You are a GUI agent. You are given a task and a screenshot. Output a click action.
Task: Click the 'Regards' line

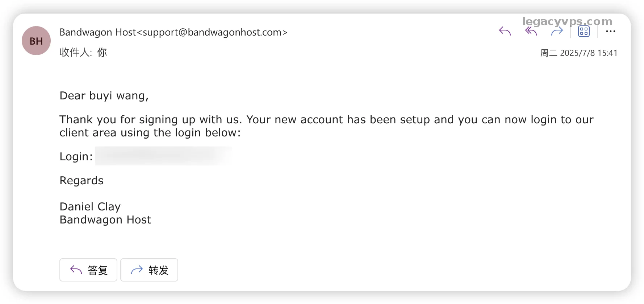(x=81, y=181)
